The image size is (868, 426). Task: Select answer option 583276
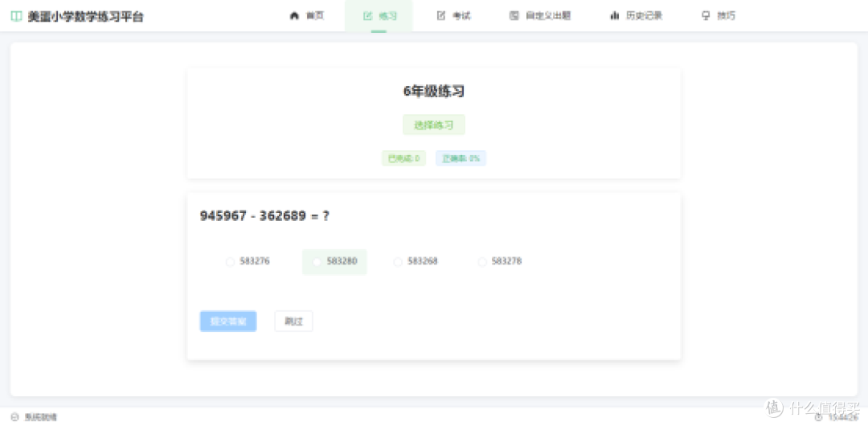[248, 261]
